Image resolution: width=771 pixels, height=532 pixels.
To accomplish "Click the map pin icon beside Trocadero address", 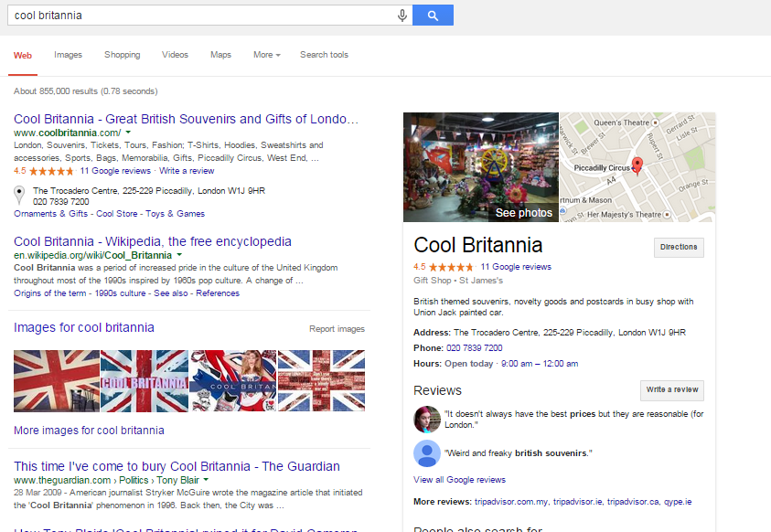I will (19, 195).
